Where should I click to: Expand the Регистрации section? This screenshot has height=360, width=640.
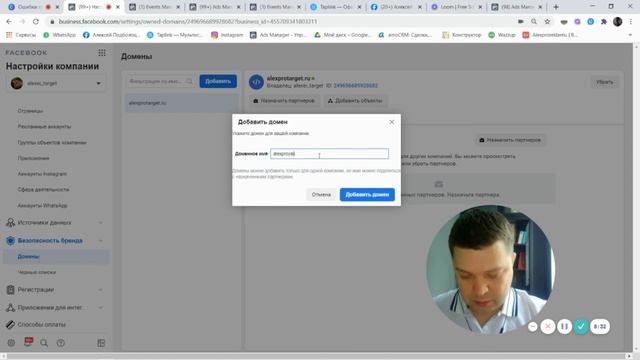tap(55, 290)
